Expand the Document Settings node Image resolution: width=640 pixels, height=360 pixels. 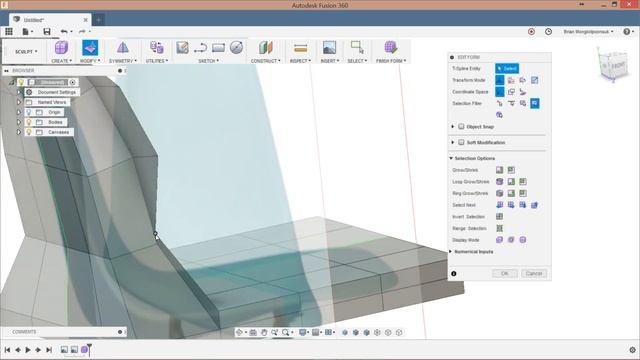18,92
